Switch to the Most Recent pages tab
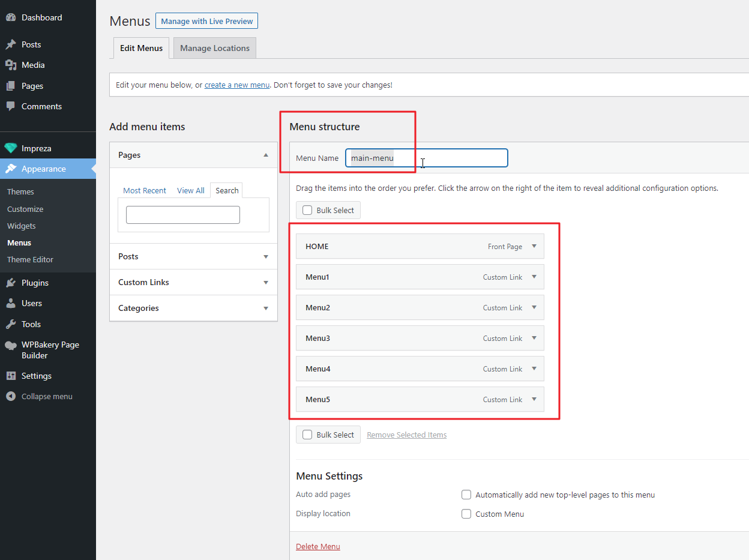This screenshot has height=560, width=749. [x=145, y=190]
